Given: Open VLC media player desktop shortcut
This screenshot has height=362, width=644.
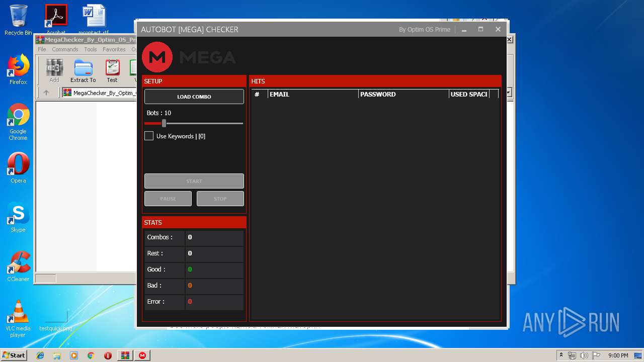Looking at the screenshot, I should 18,319.
